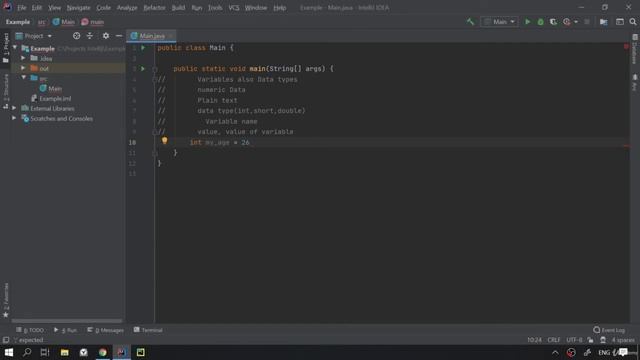Open Project panel settings gear

(106, 36)
